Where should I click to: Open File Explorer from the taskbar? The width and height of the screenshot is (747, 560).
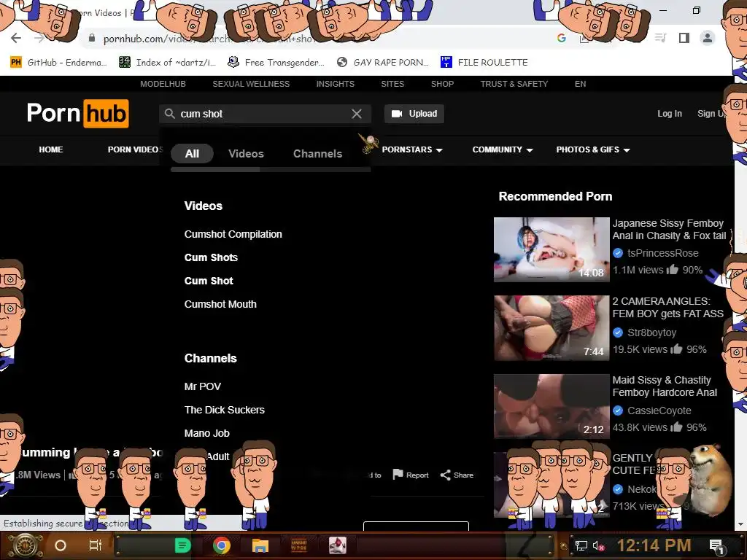(260, 545)
